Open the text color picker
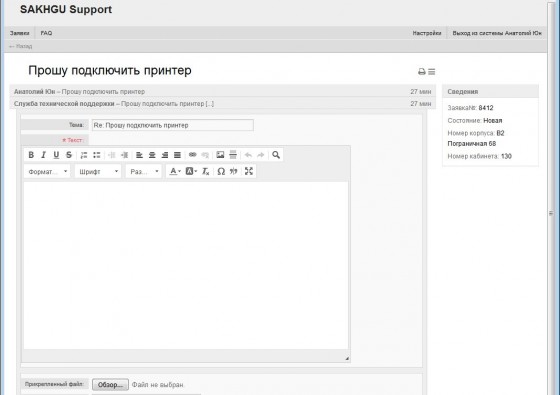This screenshot has width=560, height=395. click(175, 171)
